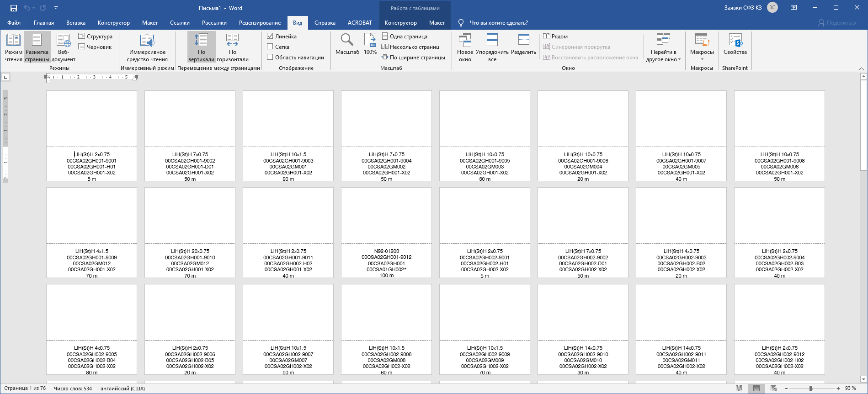868x394 pixels.
Task: Open the Вставка ribbon tab
Action: point(76,23)
